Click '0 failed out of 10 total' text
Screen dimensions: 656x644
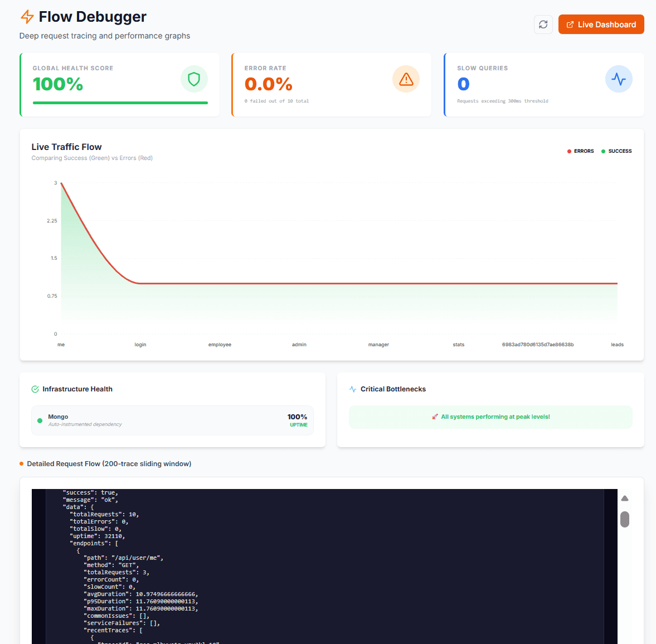pyautogui.click(x=276, y=101)
